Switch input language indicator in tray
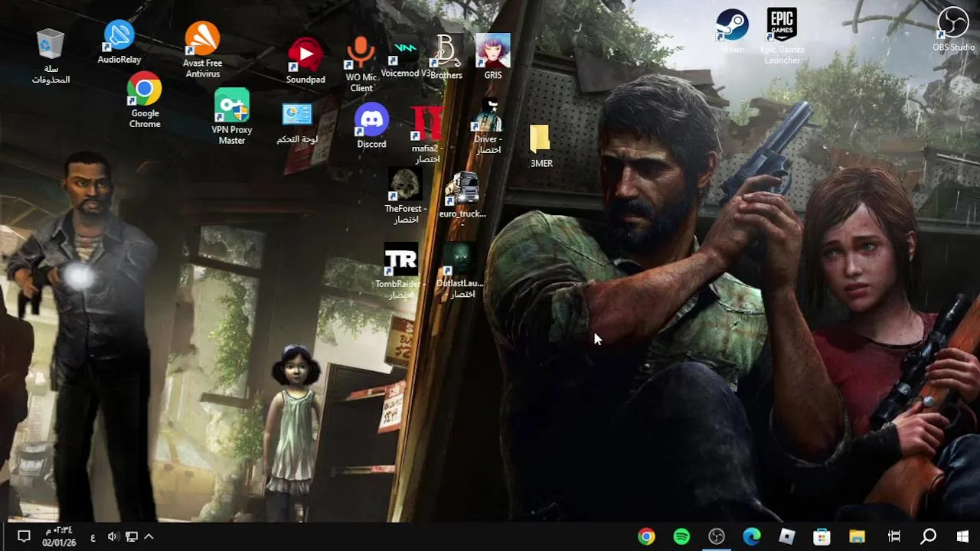 93,536
